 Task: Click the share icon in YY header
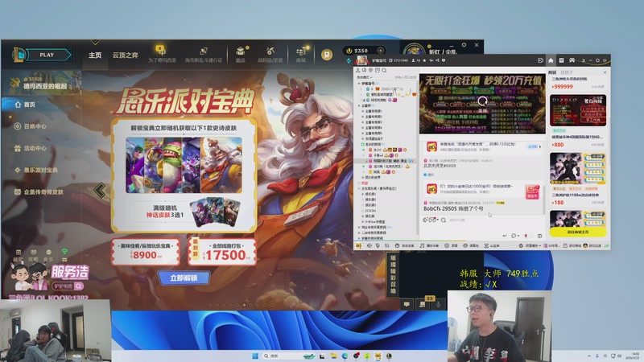pos(437,60)
